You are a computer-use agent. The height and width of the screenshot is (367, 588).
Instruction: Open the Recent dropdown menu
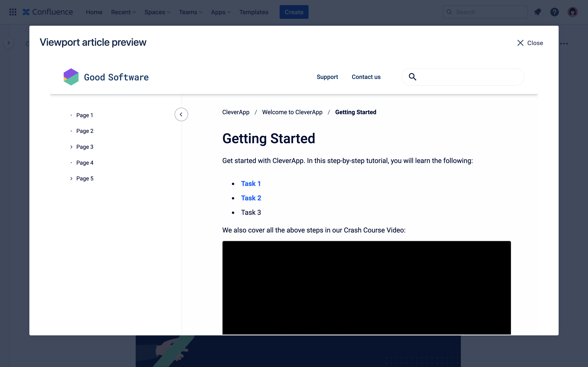click(x=123, y=12)
